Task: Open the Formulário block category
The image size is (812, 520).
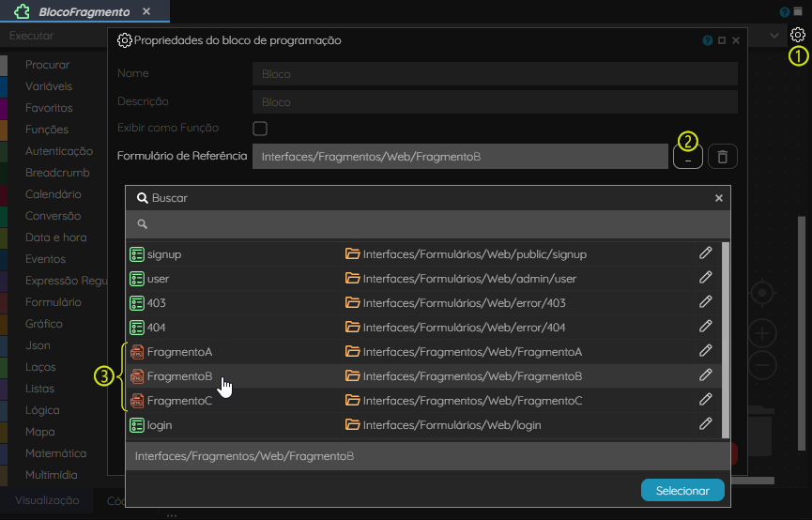Action: click(x=54, y=302)
